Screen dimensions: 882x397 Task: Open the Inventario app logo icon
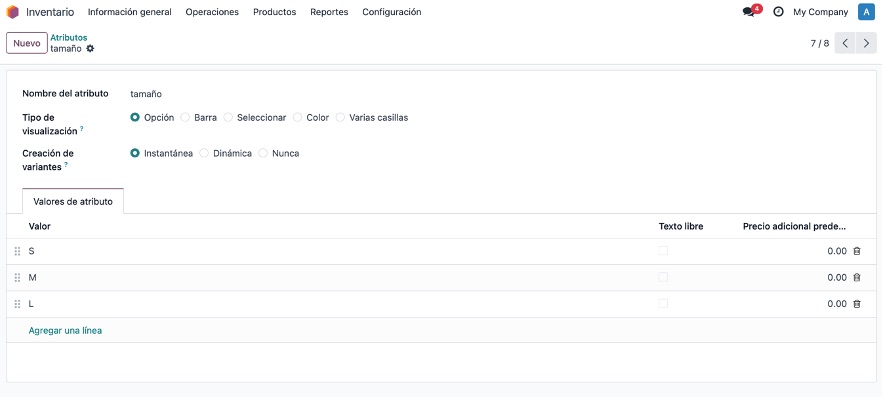[x=12, y=12]
